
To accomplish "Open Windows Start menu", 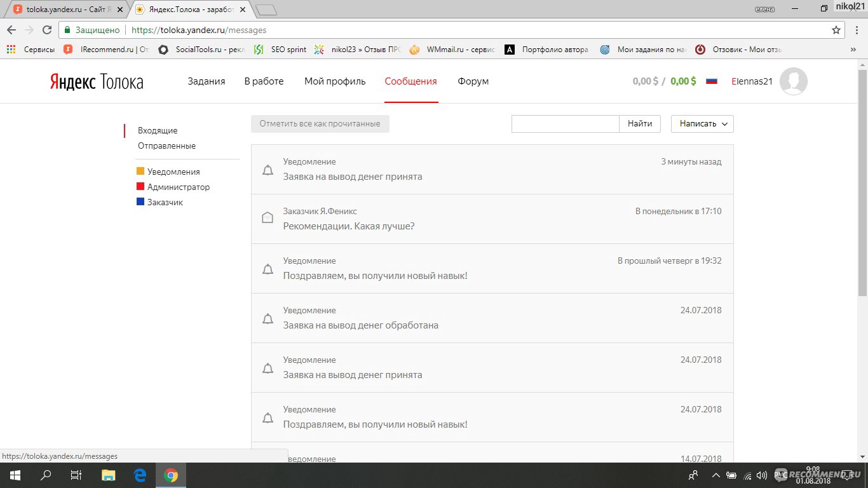I will click(15, 475).
